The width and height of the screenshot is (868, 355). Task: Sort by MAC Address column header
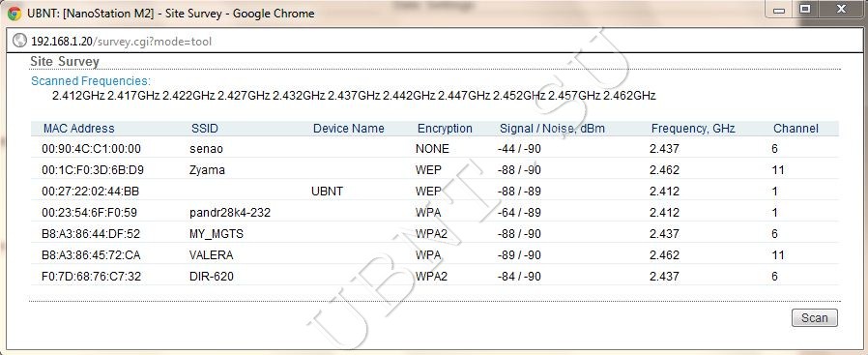tap(78, 129)
